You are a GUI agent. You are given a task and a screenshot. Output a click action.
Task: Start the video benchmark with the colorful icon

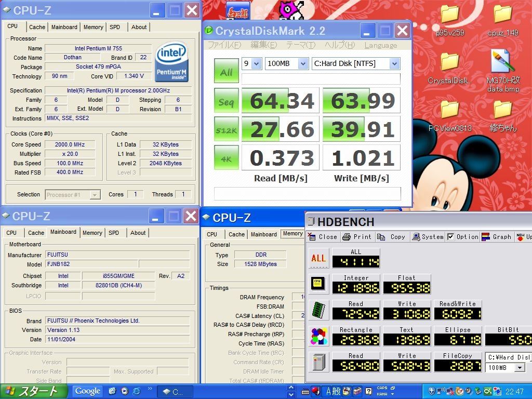point(318,336)
